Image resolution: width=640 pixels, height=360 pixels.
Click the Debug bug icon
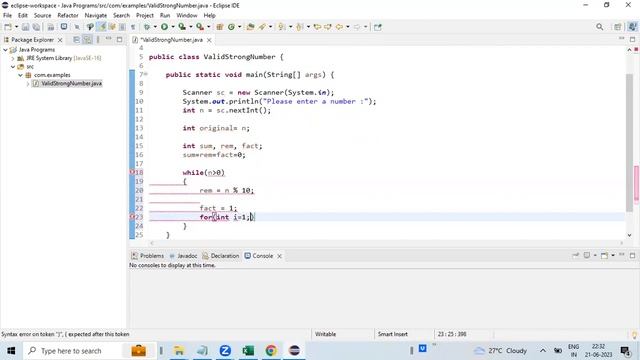point(147,27)
